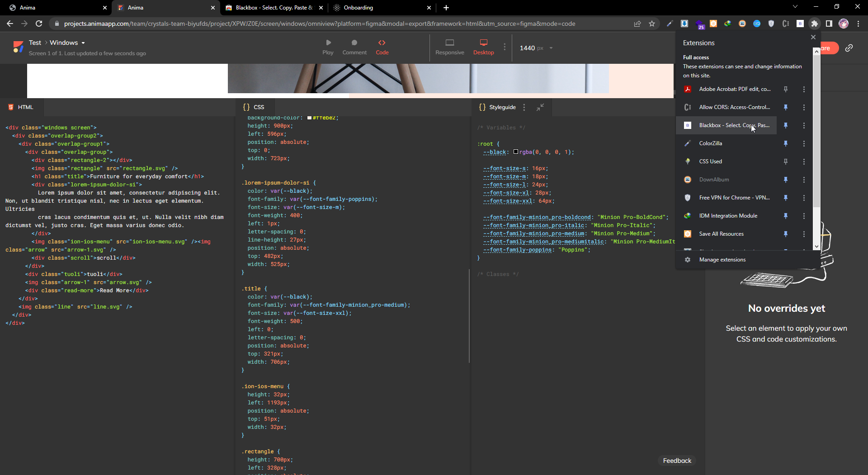868x475 pixels.
Task: Unpin the ColorZilla extension
Action: point(786,143)
